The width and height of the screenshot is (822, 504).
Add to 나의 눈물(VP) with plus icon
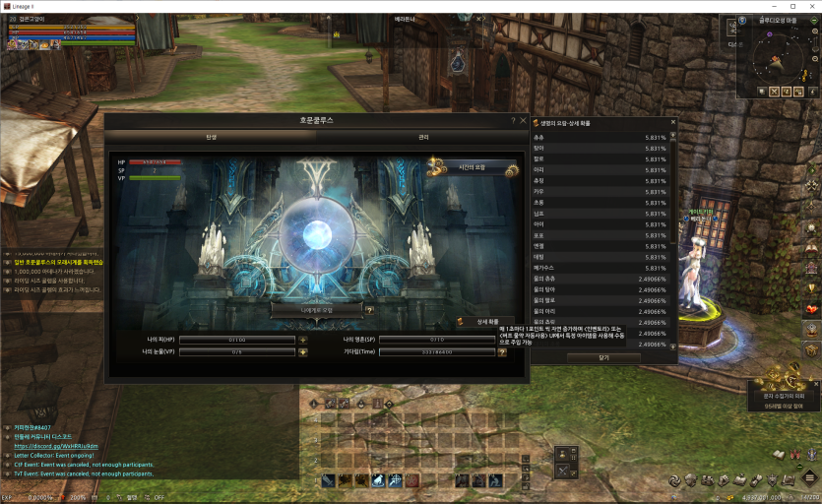tap(303, 351)
